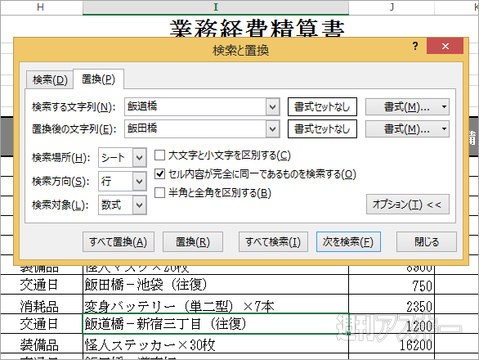Select 交通日 cell beside 飯道橋－新宿三丁目
The height and width of the screenshot is (360, 479).
pos(41,324)
